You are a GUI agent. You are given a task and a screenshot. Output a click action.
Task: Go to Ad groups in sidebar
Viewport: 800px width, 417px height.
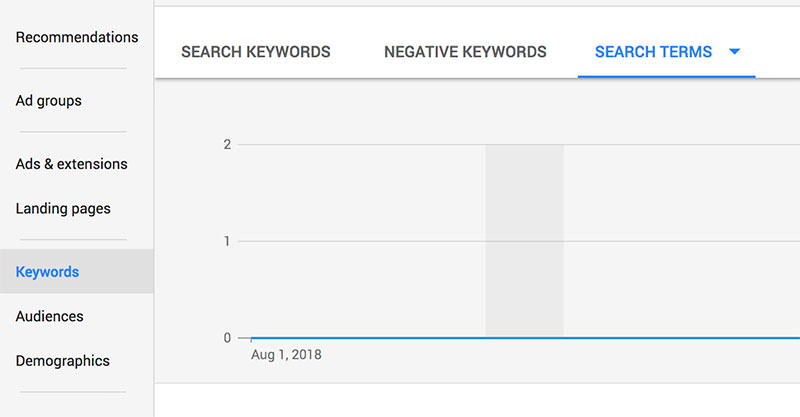click(x=48, y=101)
